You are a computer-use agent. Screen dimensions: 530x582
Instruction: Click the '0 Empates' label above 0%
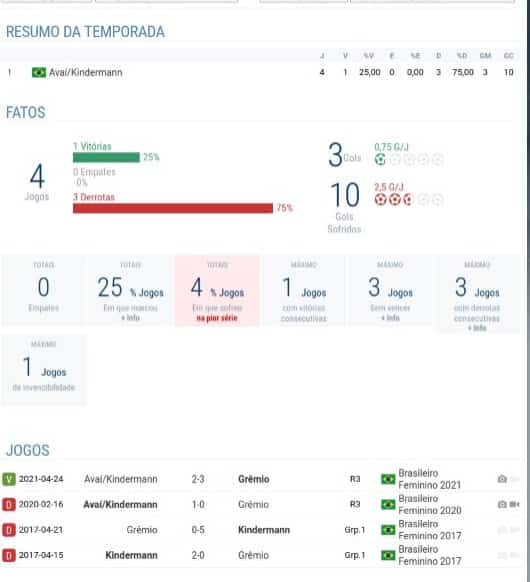tap(95, 172)
